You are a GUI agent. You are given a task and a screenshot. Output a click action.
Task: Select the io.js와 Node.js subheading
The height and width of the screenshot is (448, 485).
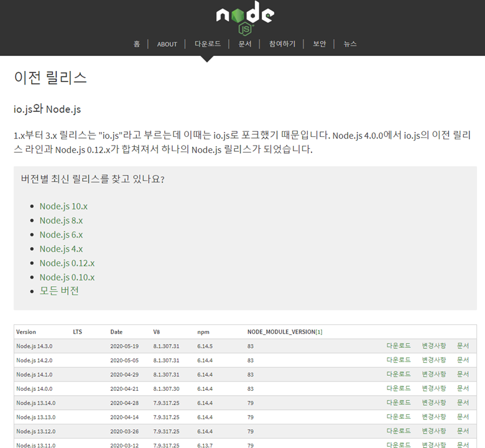pos(47,109)
